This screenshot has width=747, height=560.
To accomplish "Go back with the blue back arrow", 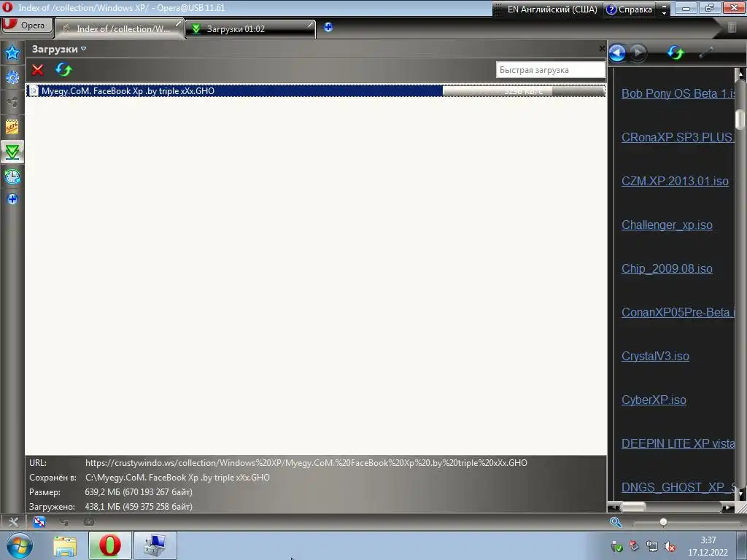I will (x=617, y=52).
